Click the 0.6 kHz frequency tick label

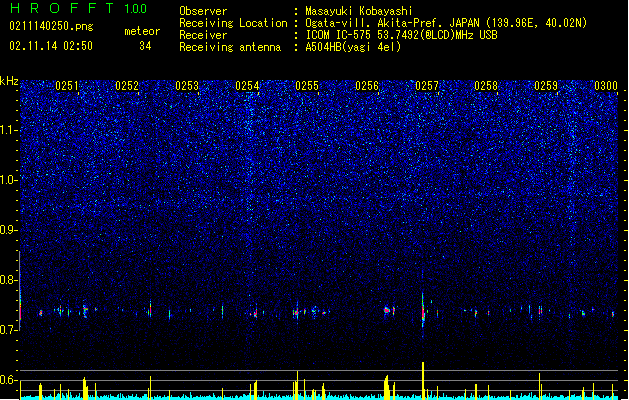(x=9, y=380)
